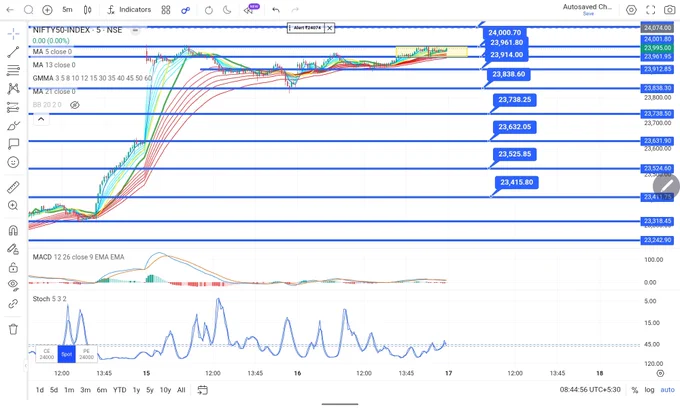Open the candlestick chart style picker
Screen dimensions: 680x408
click(x=88, y=10)
